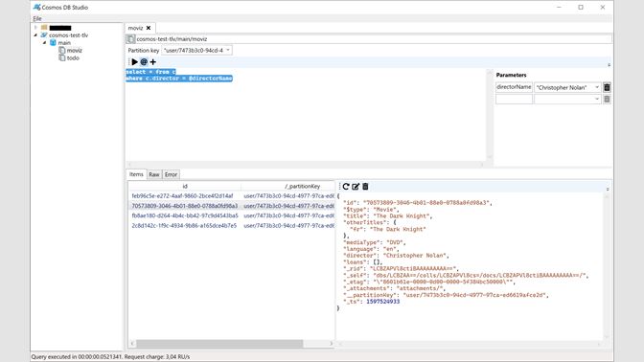Image resolution: width=644 pixels, height=362 pixels.
Task: Click the _ts value 1597524933
Action: click(x=382, y=302)
